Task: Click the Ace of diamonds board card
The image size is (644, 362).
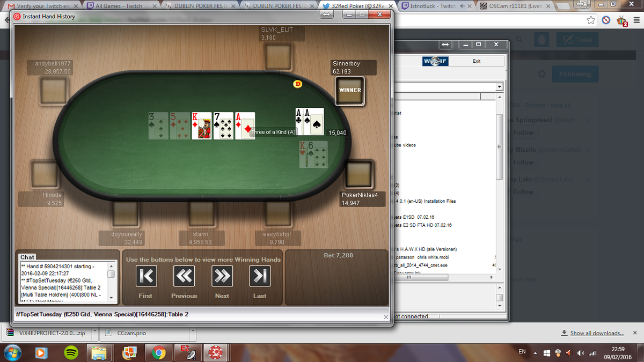Action: coord(245,125)
